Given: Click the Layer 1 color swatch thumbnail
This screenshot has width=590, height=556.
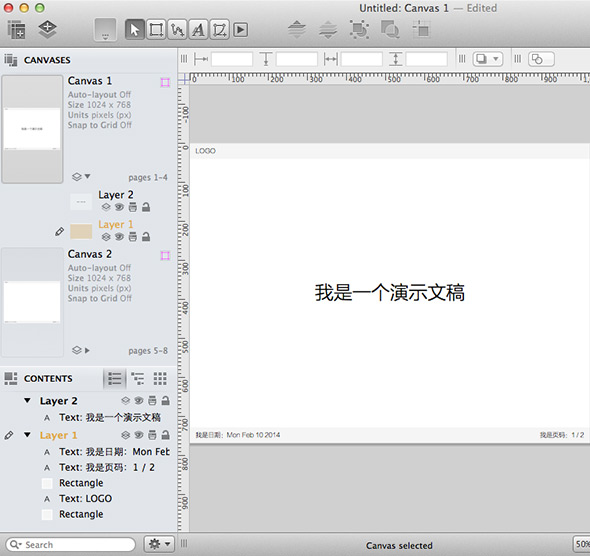Looking at the screenshot, I should tap(81, 231).
